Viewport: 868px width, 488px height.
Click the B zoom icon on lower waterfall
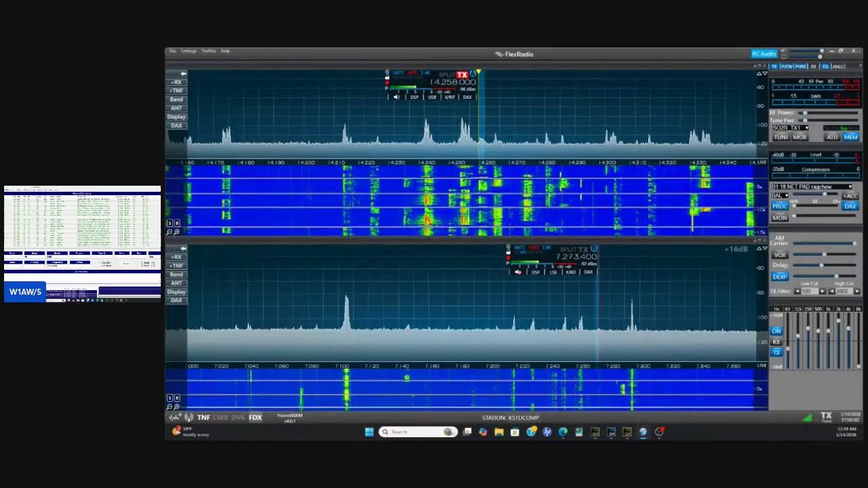click(x=177, y=398)
